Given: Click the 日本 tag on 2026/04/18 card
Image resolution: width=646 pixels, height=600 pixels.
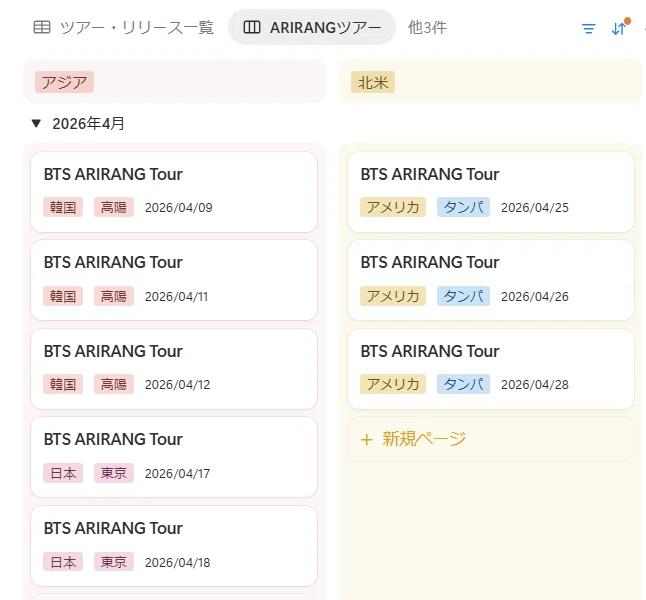Looking at the screenshot, I should [x=63, y=562].
